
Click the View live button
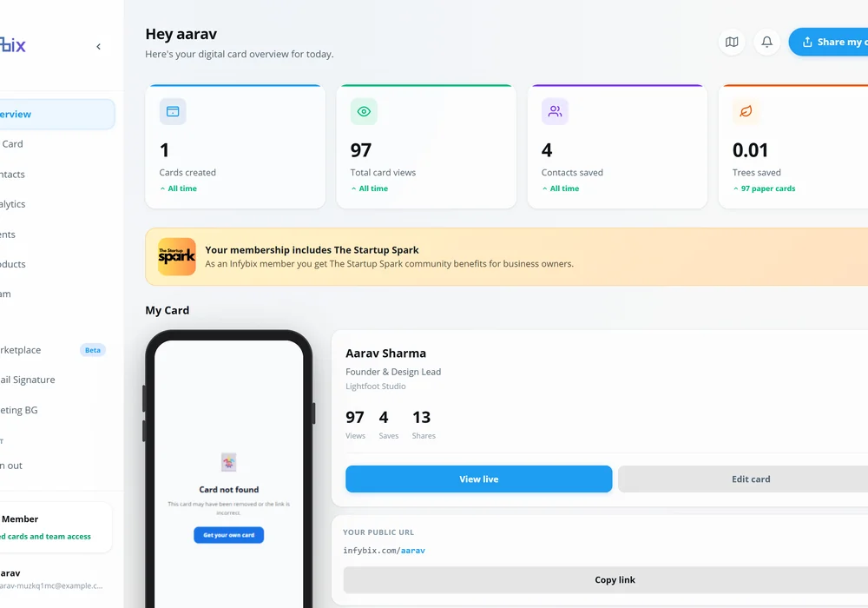point(479,479)
